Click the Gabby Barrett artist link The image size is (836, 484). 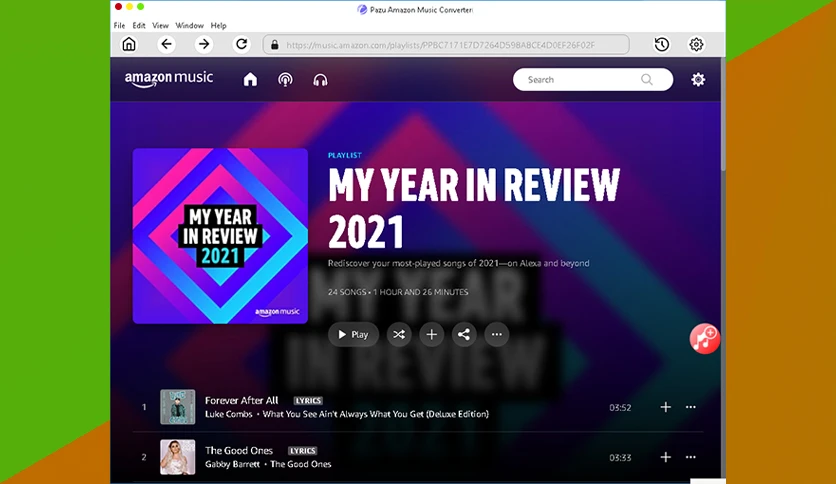pyautogui.click(x=232, y=464)
